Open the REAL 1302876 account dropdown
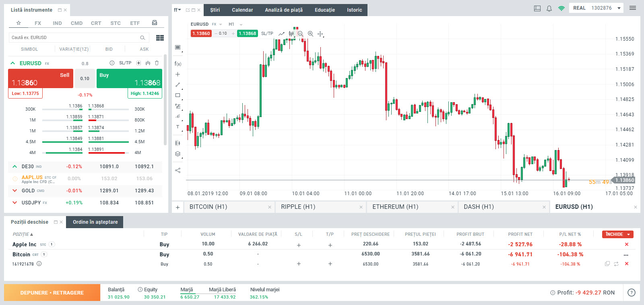 click(x=596, y=8)
